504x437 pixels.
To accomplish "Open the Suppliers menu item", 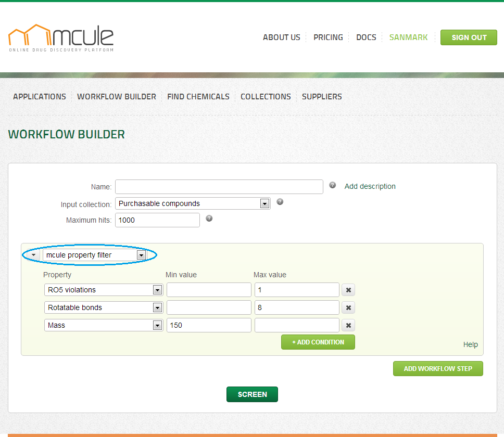I will pyautogui.click(x=322, y=97).
